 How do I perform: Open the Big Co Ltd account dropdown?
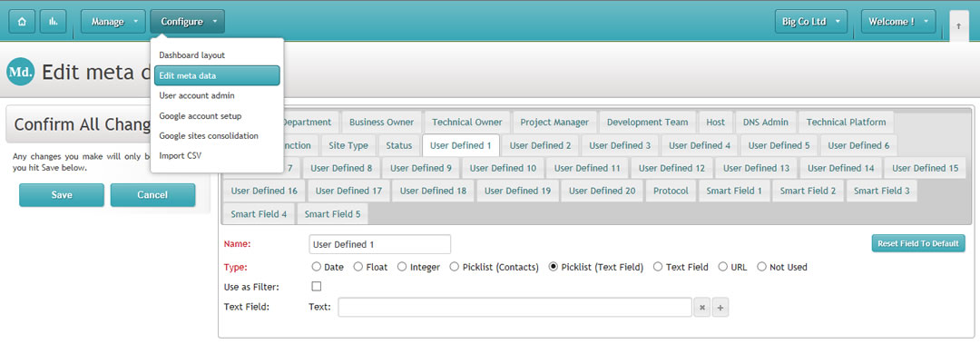(811, 21)
